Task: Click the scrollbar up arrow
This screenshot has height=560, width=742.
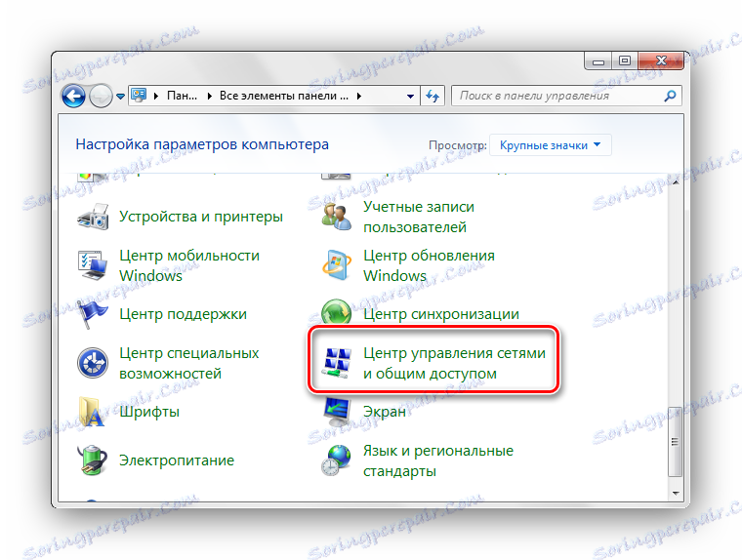Action: tap(676, 182)
